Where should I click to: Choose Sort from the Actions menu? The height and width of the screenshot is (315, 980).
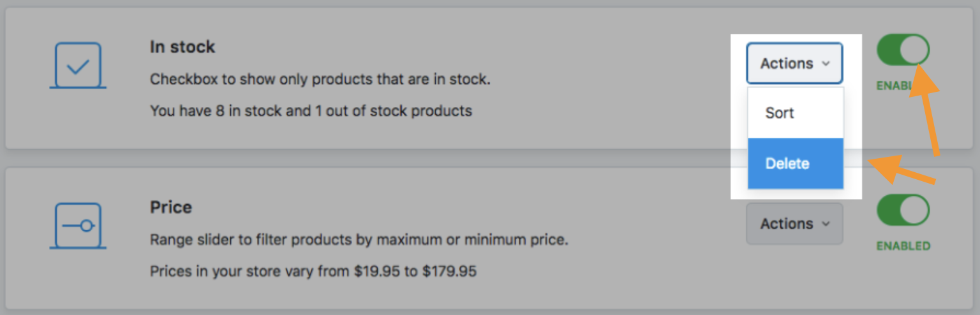pyautogui.click(x=780, y=113)
